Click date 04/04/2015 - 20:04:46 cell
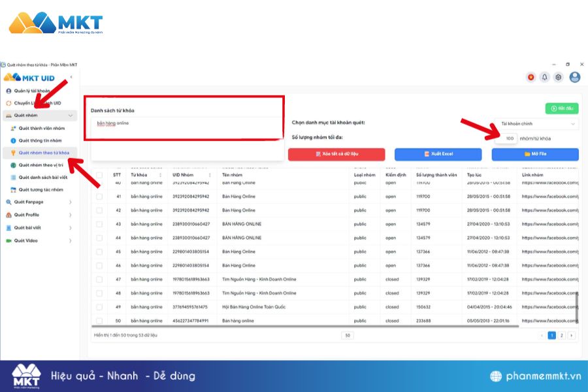The image size is (588, 392). pyautogui.click(x=489, y=307)
